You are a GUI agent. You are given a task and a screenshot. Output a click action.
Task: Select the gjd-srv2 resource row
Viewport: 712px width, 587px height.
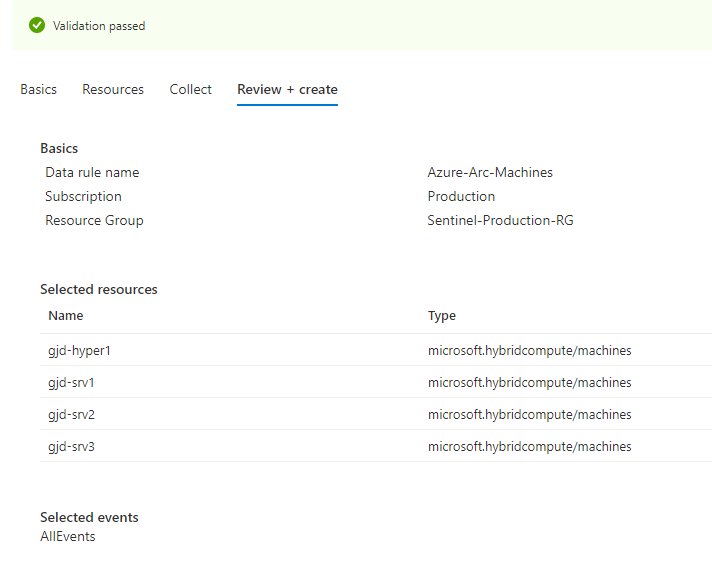coord(71,414)
